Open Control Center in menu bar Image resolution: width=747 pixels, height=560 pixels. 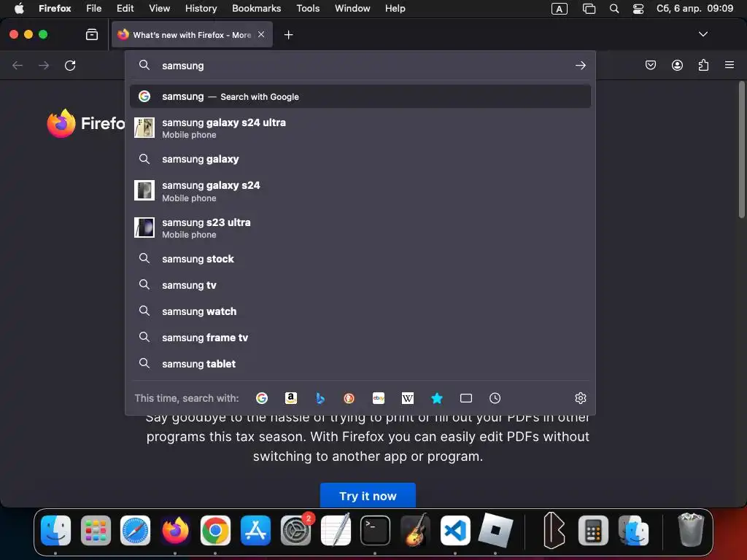[x=638, y=9]
